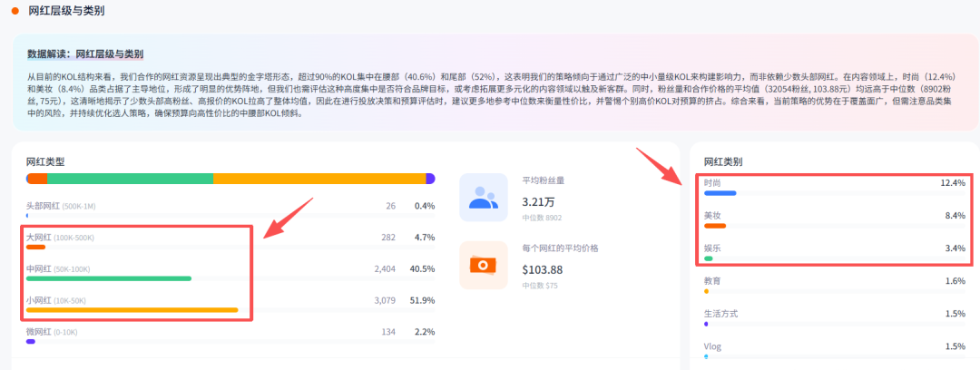Select the 时尚 category label

pyautogui.click(x=712, y=182)
